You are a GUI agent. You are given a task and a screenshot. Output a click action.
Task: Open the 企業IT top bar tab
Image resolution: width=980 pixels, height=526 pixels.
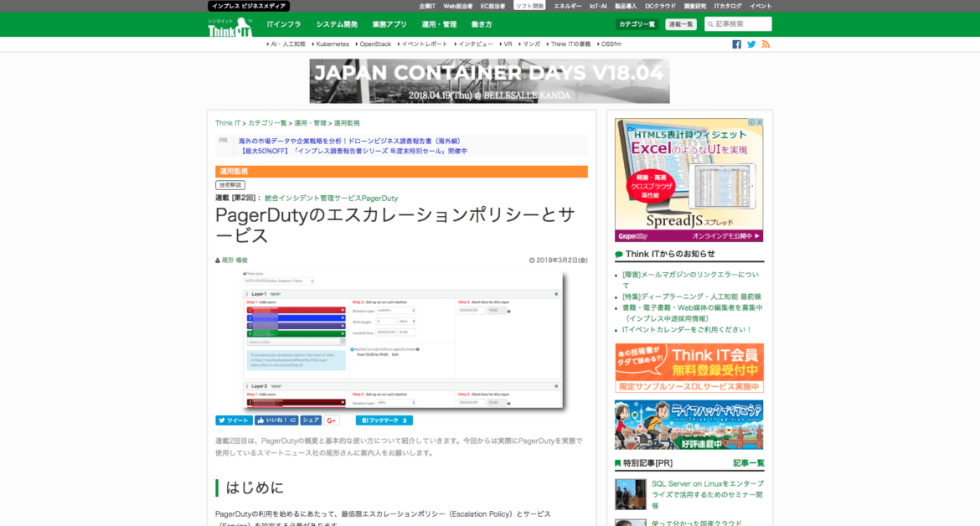coord(427,6)
